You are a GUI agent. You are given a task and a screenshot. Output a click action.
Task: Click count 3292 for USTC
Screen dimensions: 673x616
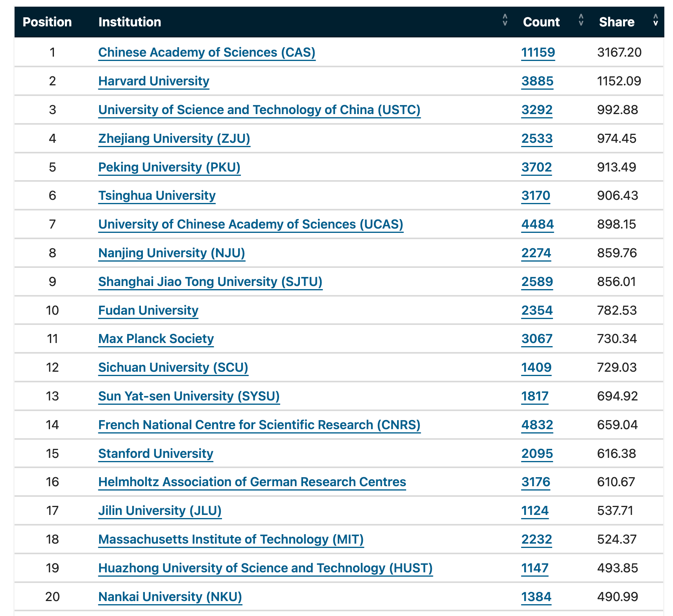[537, 110]
